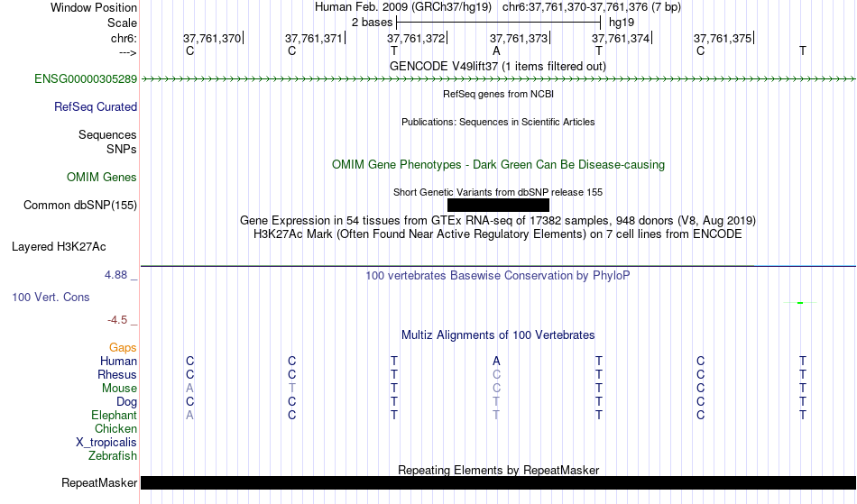Viewport: 857px width, 504px height.
Task: Click the 2 bases scale bar
Action: point(499,23)
